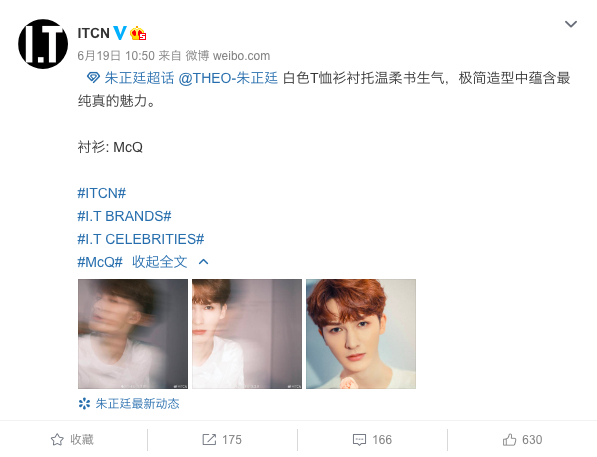Collapse the post with 收起全文
Viewport: 597px width, 457px height.
(x=160, y=262)
